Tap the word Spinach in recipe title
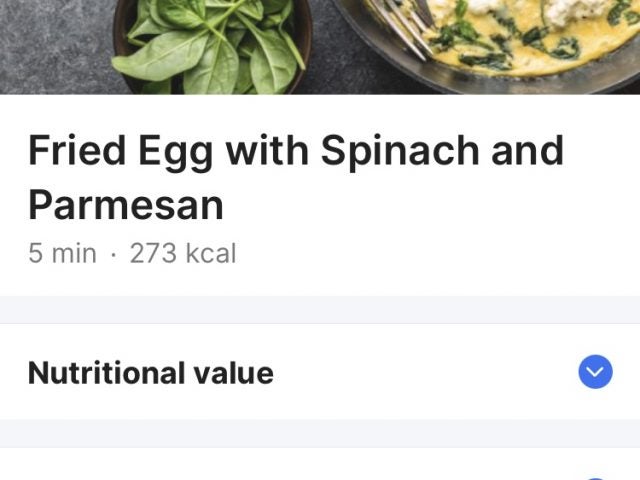This screenshot has height=480, width=640. tap(398, 151)
